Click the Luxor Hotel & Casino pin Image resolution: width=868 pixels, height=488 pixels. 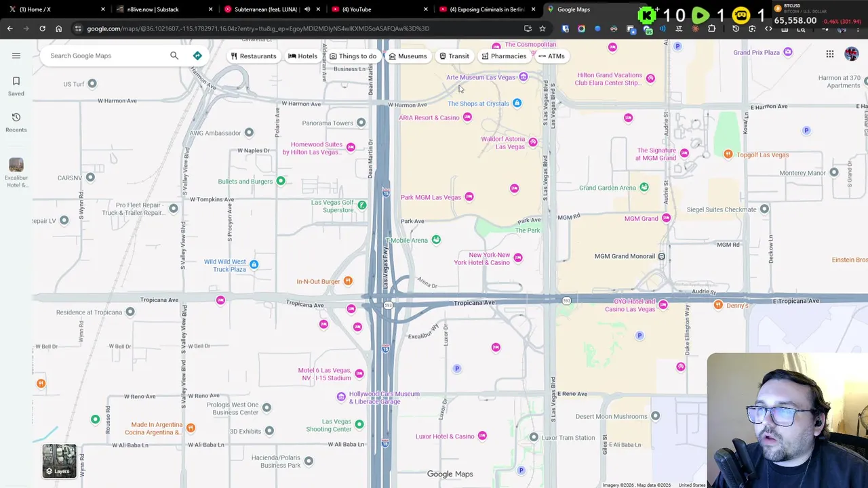(x=482, y=436)
